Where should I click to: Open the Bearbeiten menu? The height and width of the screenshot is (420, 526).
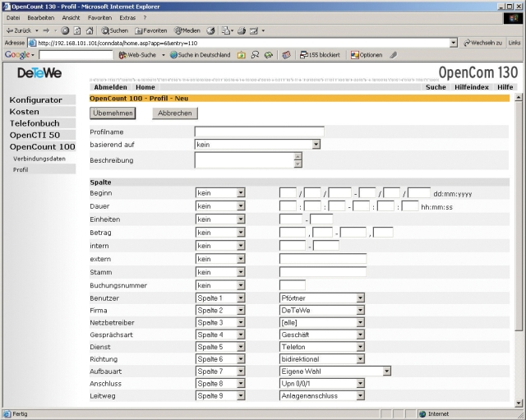pyautogui.click(x=41, y=18)
